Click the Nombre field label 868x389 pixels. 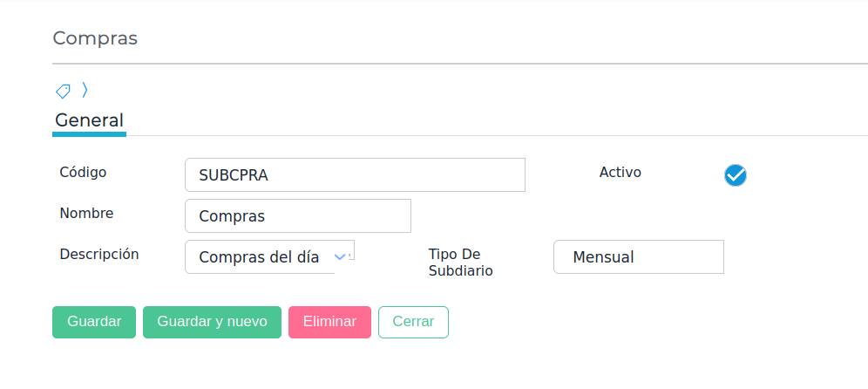(x=86, y=213)
